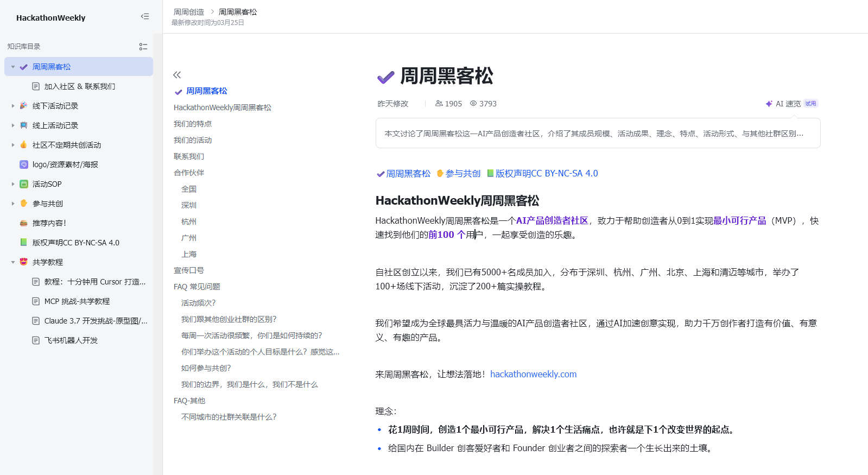Click the hand icon of 参与共创 in sidebar
Image resolution: width=868 pixels, height=475 pixels.
24,204
